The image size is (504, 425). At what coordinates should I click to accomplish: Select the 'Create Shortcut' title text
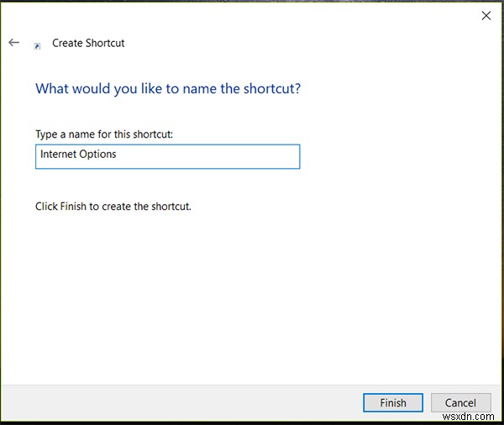pyautogui.click(x=88, y=43)
